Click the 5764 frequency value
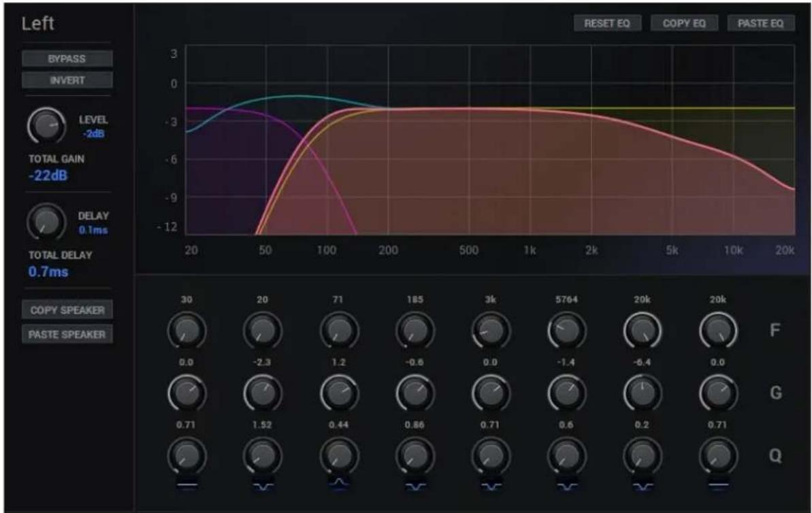 (566, 300)
